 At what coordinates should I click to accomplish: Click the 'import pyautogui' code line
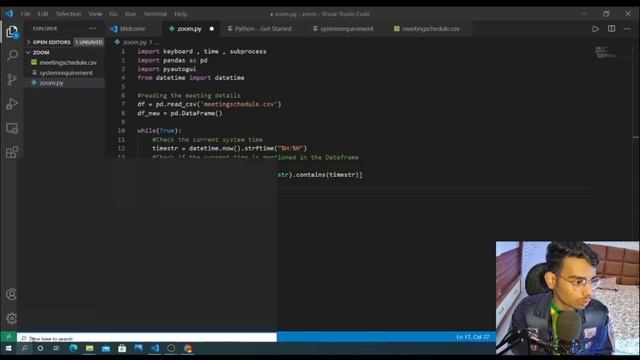coord(167,69)
